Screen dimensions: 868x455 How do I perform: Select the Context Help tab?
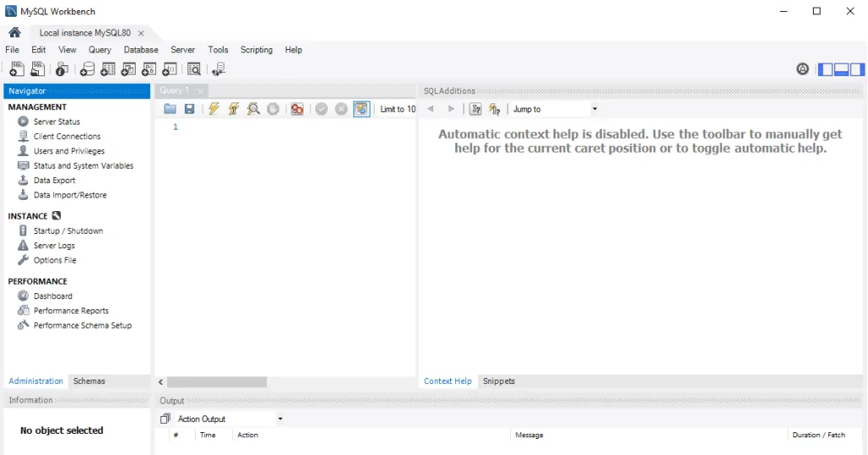448,380
